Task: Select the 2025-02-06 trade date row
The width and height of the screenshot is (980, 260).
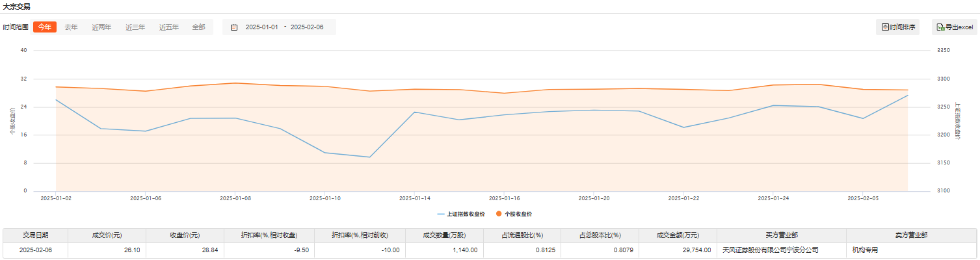Action: [35, 250]
